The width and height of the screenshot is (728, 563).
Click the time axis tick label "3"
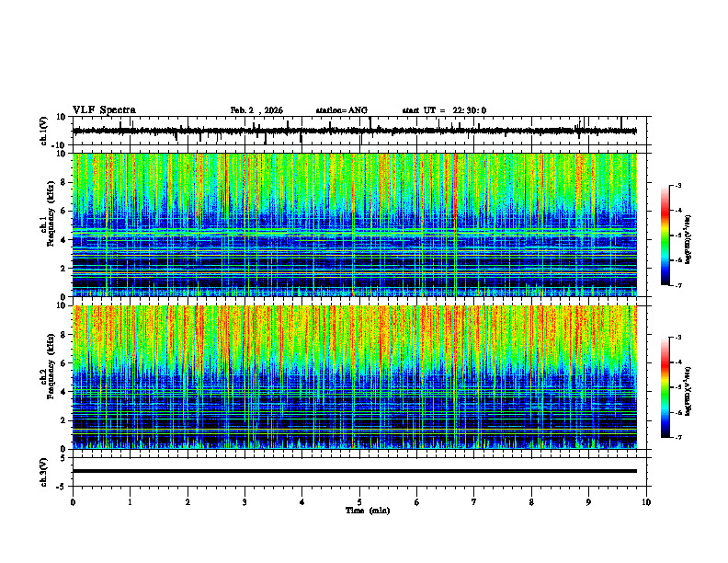(x=245, y=502)
